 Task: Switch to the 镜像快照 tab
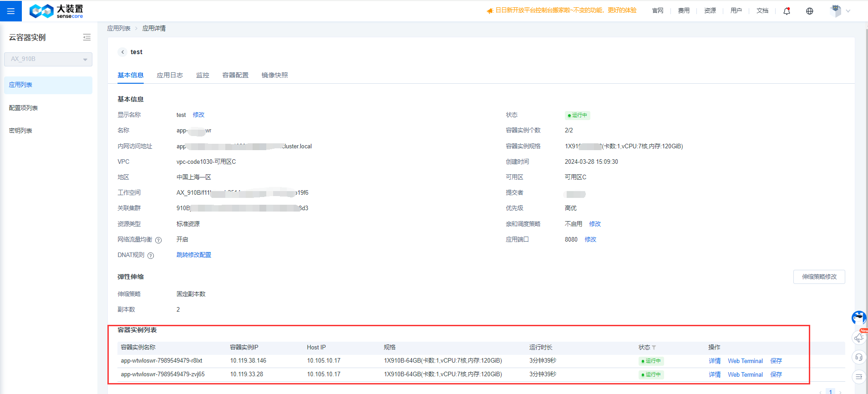(x=274, y=75)
